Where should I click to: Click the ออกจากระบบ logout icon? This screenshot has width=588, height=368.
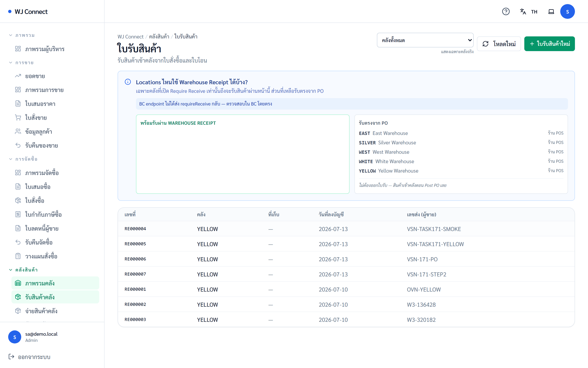point(11,357)
